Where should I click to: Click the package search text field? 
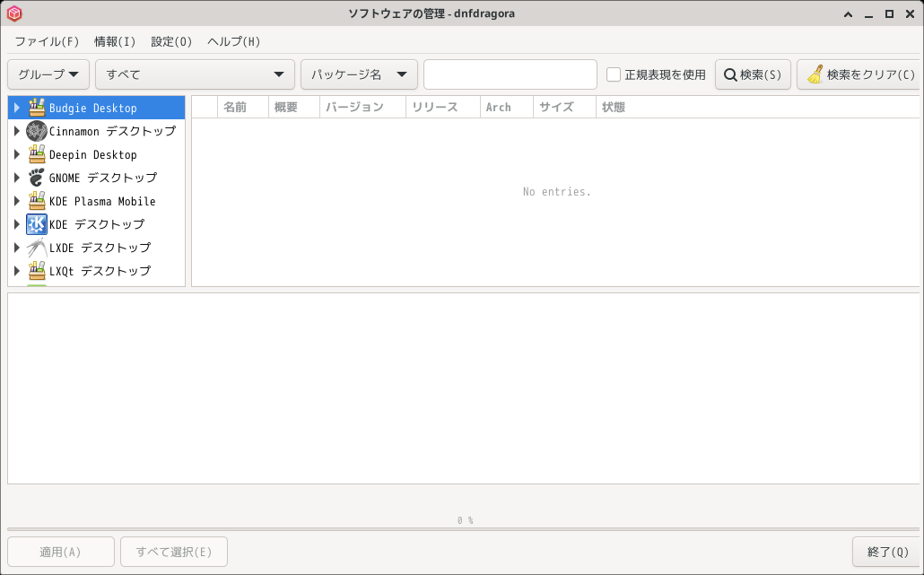point(510,74)
